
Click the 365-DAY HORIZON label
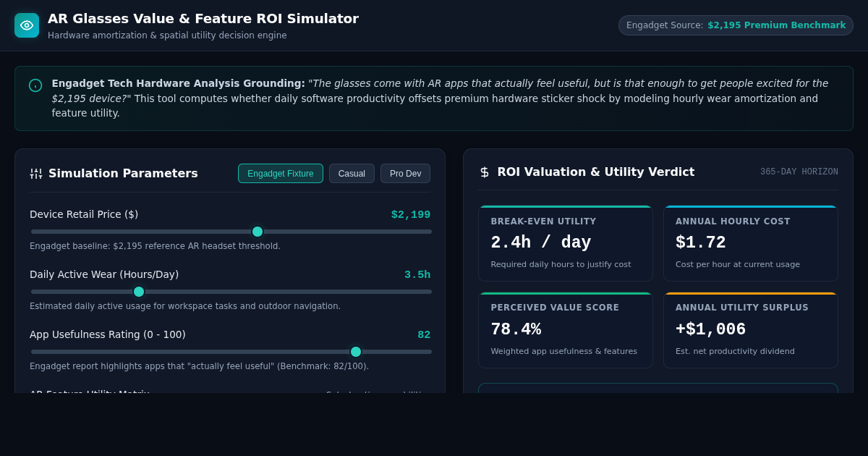coord(799,172)
